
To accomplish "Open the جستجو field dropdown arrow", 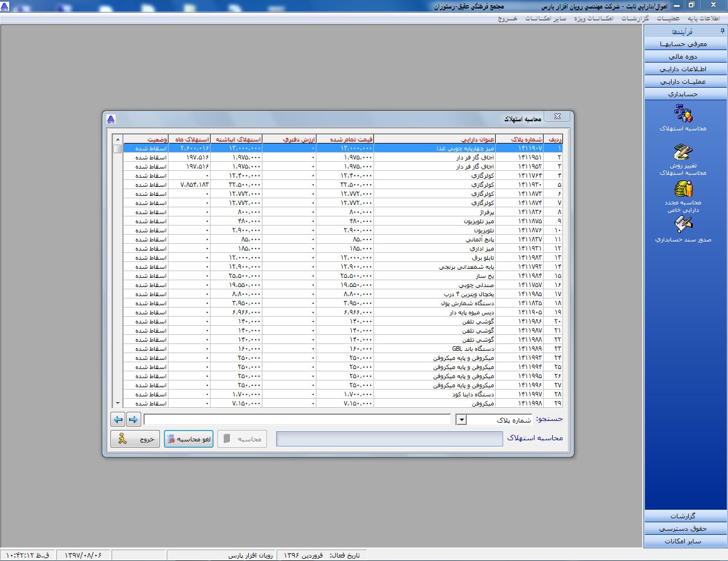I will pyautogui.click(x=462, y=420).
